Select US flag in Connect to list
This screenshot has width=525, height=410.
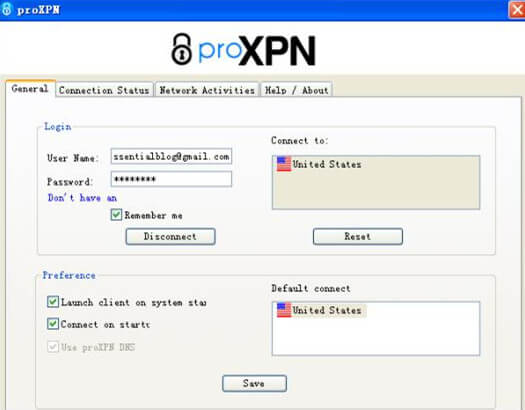(x=284, y=164)
